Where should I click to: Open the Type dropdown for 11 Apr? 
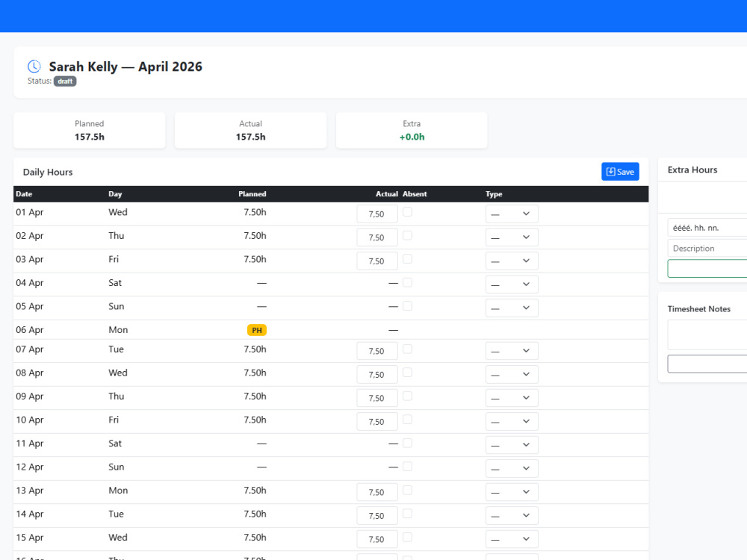point(512,445)
